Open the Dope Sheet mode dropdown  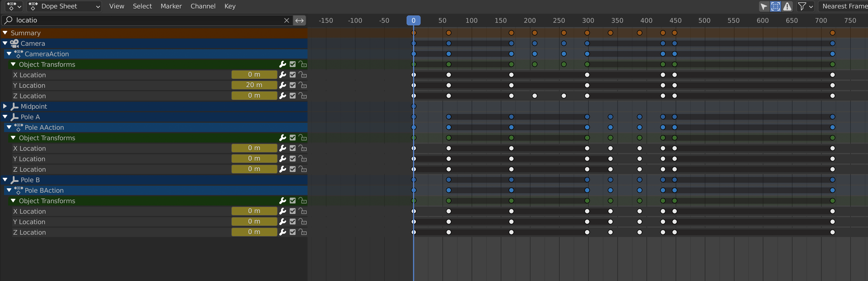tap(65, 6)
